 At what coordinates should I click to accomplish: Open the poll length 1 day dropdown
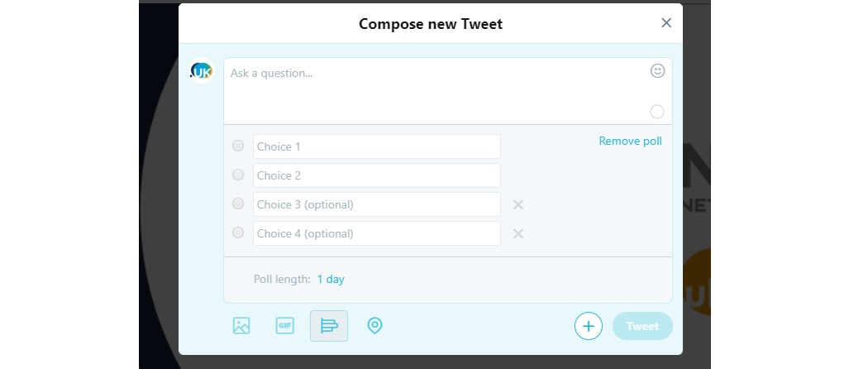tap(331, 280)
